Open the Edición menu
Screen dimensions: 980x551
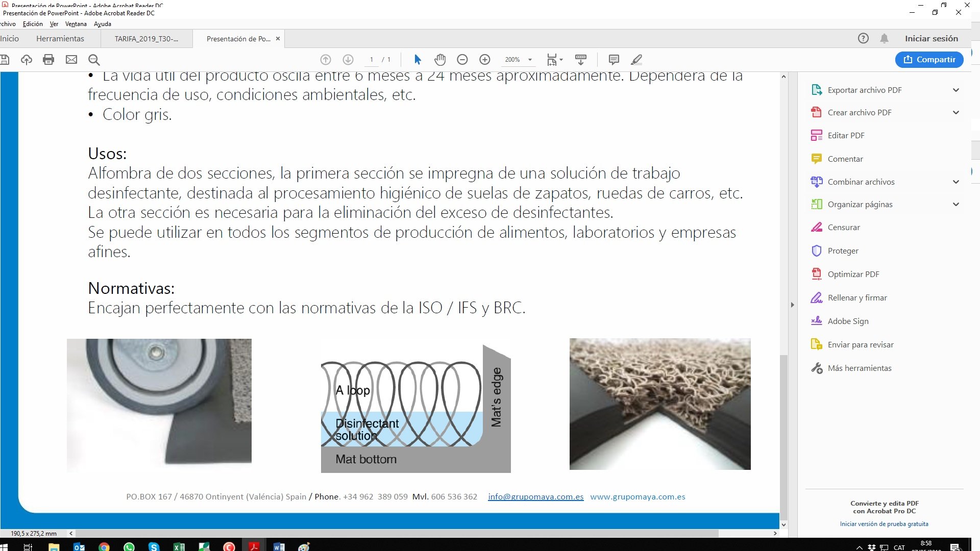click(33, 24)
